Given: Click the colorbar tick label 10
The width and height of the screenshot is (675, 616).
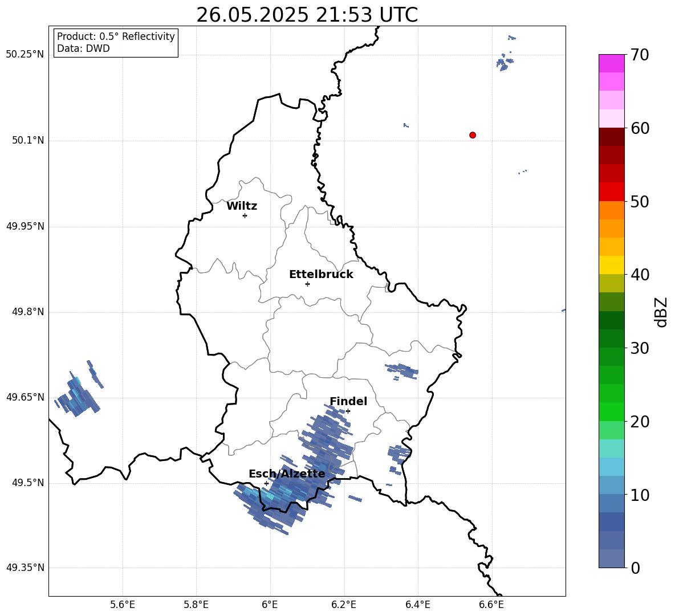Looking at the screenshot, I should pyautogui.click(x=640, y=495).
